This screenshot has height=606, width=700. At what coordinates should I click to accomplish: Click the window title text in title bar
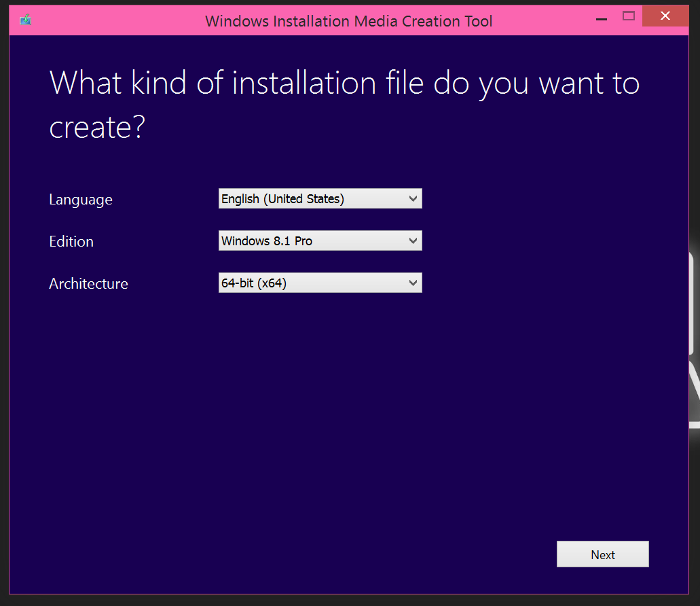point(348,21)
